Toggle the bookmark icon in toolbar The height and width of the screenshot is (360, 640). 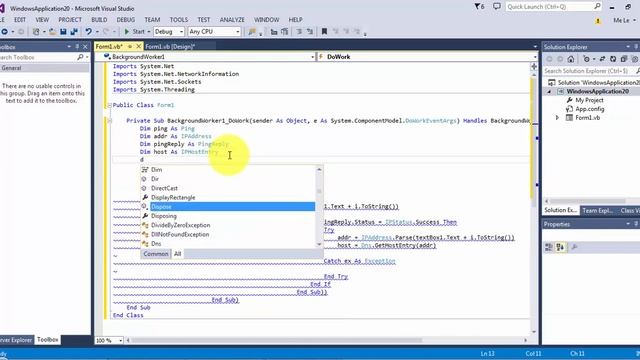324,31
